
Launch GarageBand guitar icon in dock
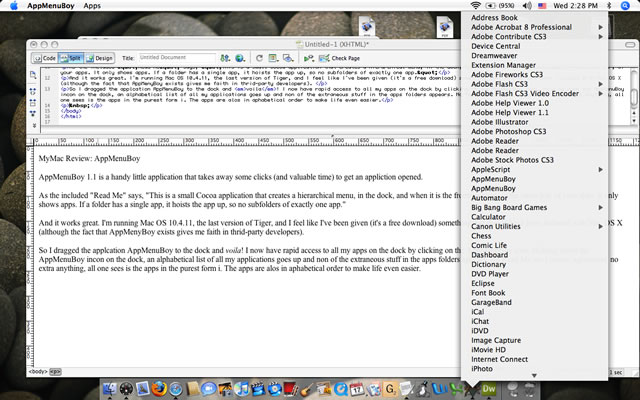click(307, 389)
